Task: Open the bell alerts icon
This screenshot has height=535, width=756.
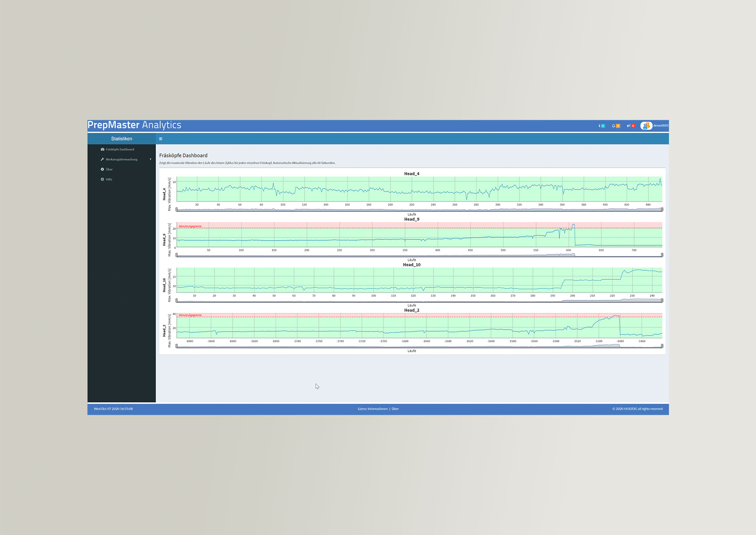Action: [616, 126]
